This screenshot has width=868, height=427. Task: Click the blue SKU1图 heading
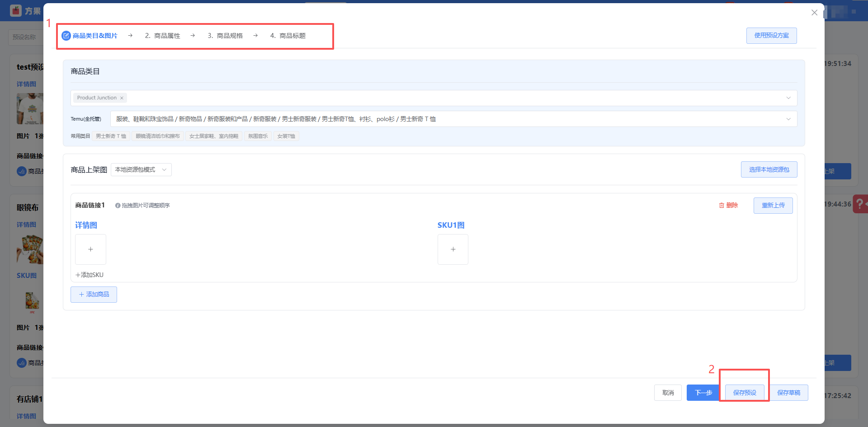click(x=451, y=225)
